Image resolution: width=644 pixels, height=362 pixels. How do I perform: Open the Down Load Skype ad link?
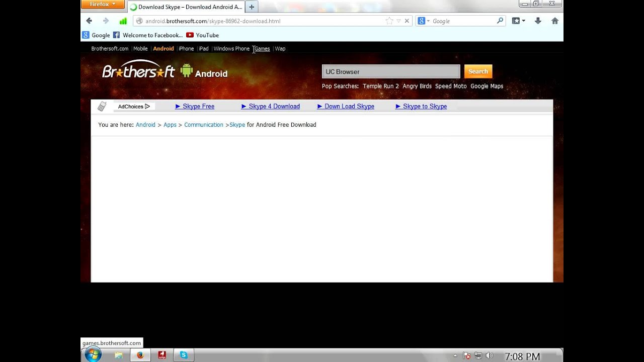coord(346,106)
